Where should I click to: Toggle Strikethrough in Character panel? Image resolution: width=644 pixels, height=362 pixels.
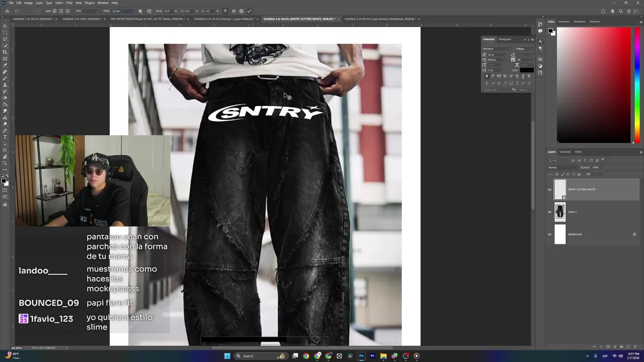(529, 76)
